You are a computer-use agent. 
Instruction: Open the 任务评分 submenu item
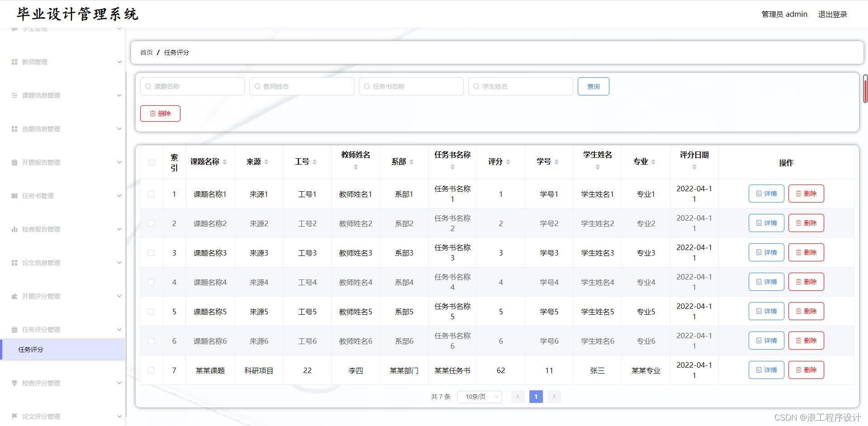click(62, 350)
